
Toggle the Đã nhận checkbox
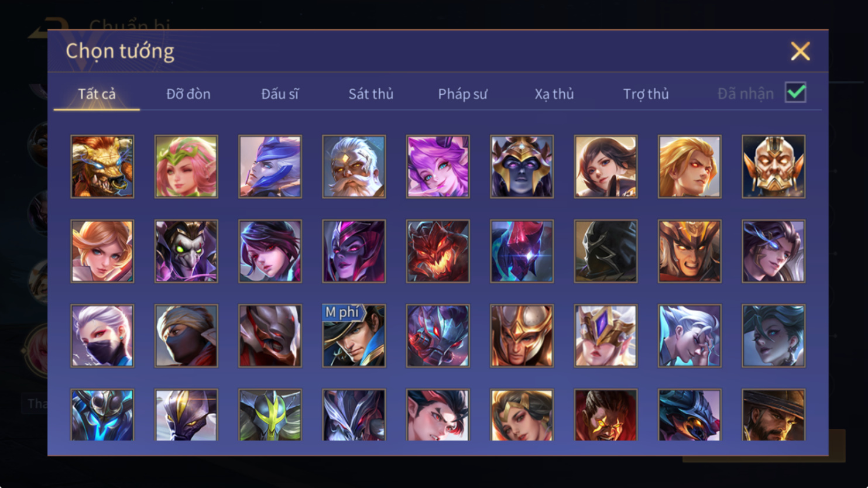pyautogui.click(x=796, y=92)
